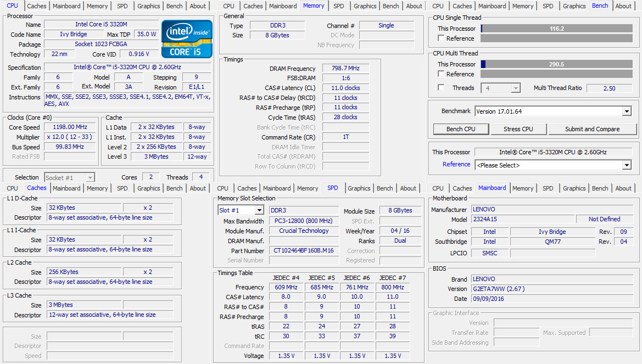The width and height of the screenshot is (642, 364).
Task: Click the Stress CPU button
Action: 518,129
